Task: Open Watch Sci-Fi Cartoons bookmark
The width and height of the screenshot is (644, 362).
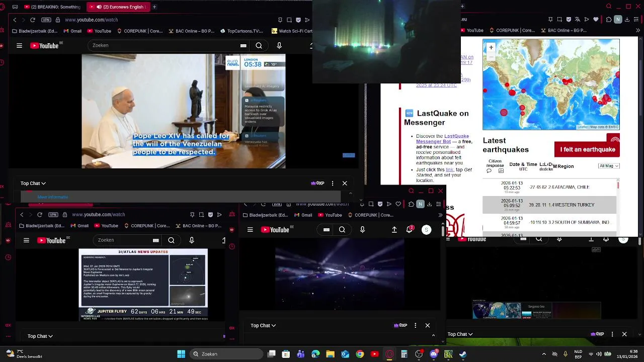Action: tap(292, 31)
